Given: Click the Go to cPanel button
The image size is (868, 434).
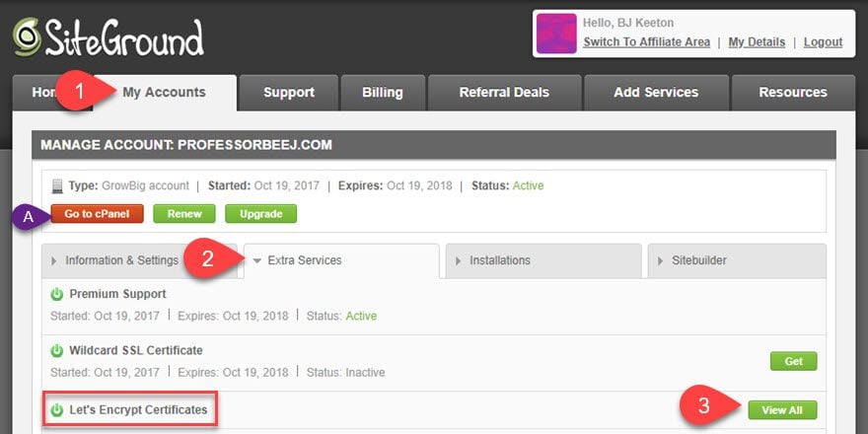Looking at the screenshot, I should click(x=97, y=214).
